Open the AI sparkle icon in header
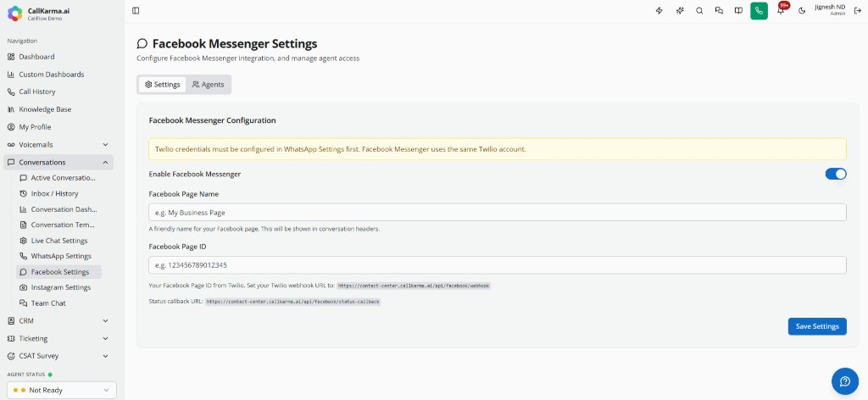Screen dimensions: 868x400 (680, 10)
